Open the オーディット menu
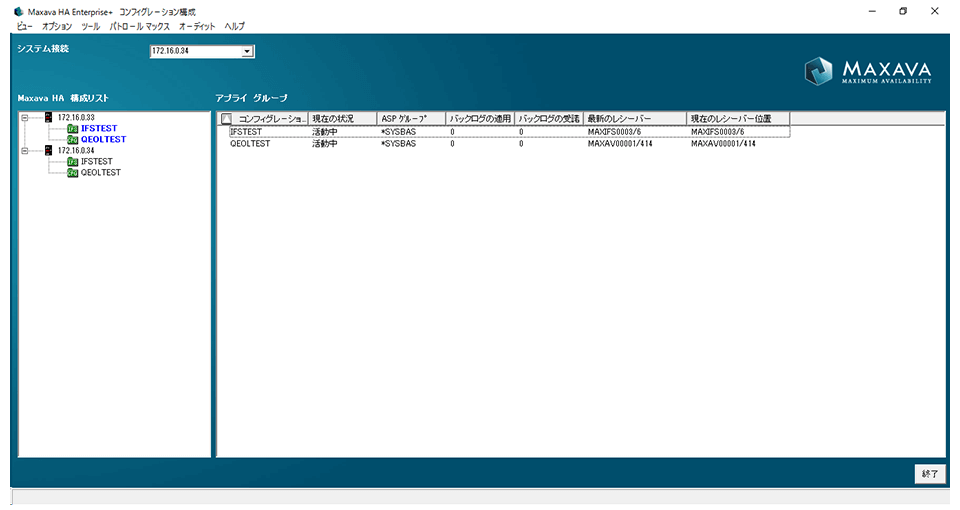The image size is (960, 510). (x=197, y=26)
